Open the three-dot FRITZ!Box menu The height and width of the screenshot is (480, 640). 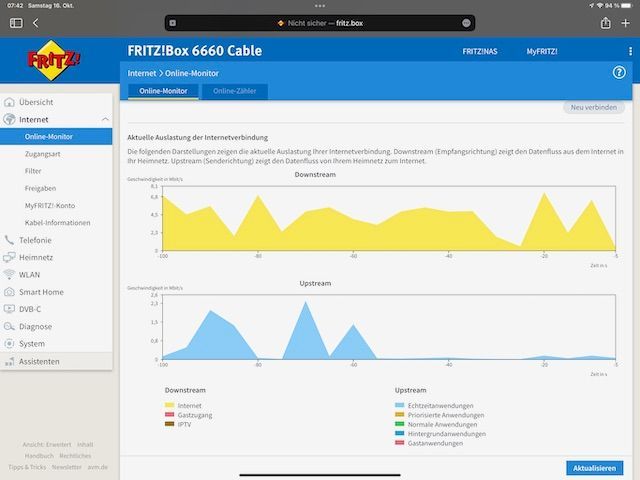[631, 51]
